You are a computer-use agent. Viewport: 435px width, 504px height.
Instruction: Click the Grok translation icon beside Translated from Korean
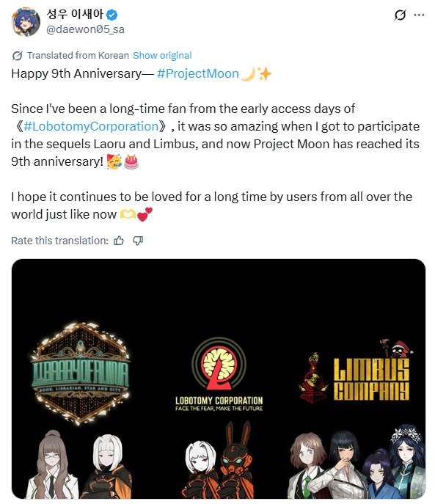(17, 56)
